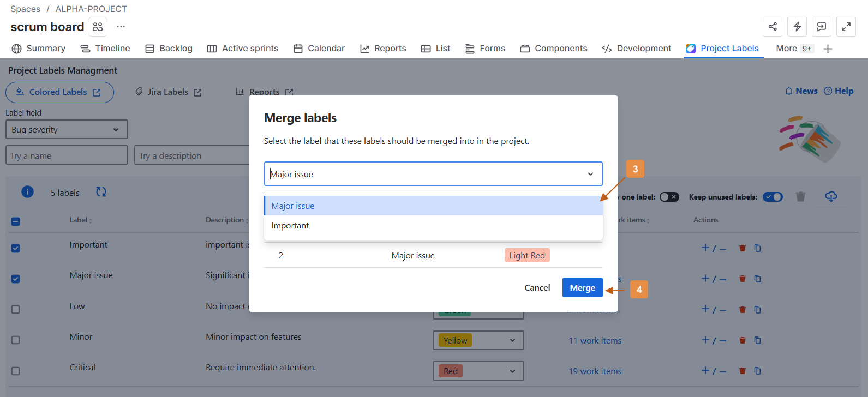Screen dimensions: 868x397
Task: Check the Critical label checkbox
Action: click(x=15, y=371)
